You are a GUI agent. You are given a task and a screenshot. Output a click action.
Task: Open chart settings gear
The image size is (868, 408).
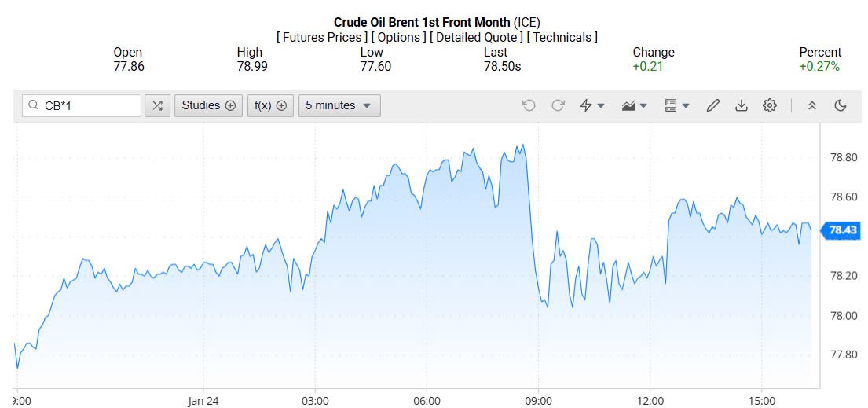[x=769, y=105]
